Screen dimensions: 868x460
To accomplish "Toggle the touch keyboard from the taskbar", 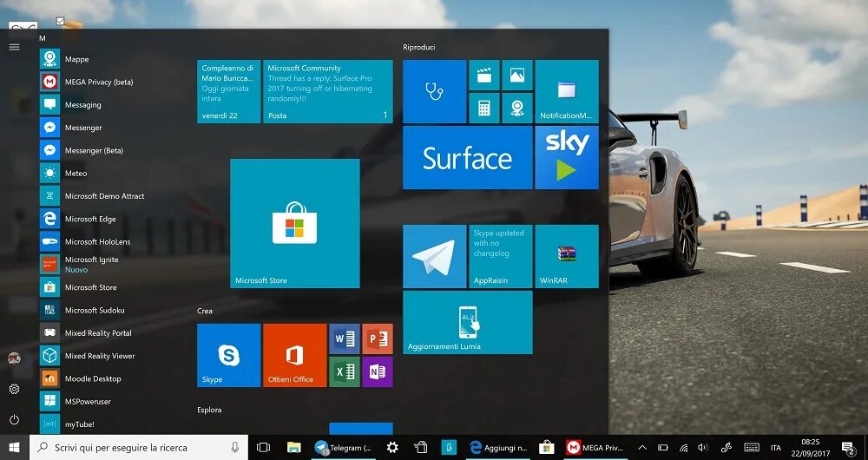I will 751,447.
